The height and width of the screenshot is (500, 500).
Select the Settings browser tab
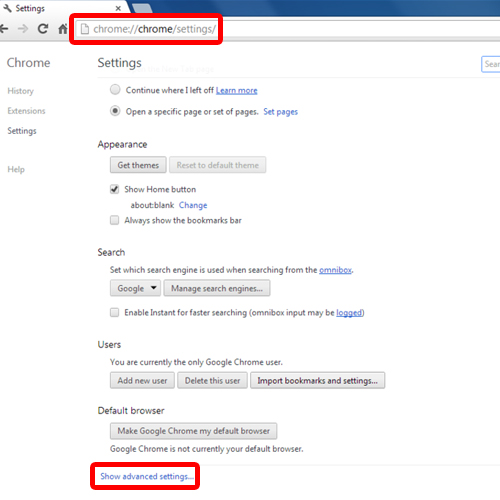pyautogui.click(x=63, y=8)
